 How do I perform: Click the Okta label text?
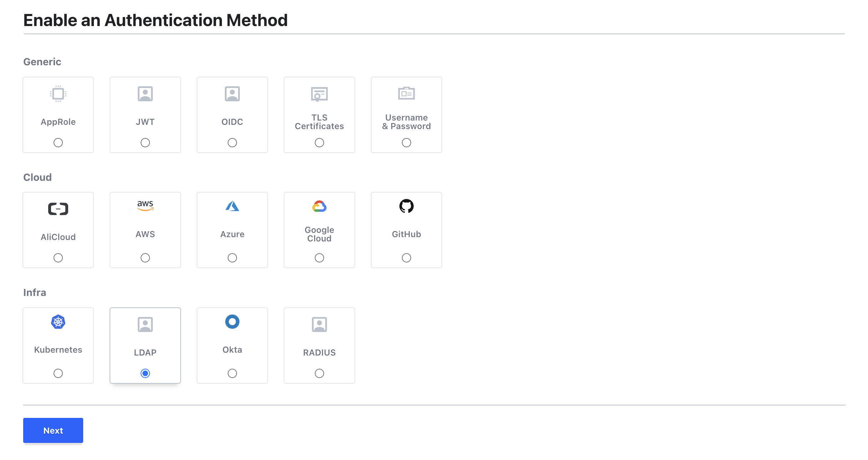tap(232, 350)
